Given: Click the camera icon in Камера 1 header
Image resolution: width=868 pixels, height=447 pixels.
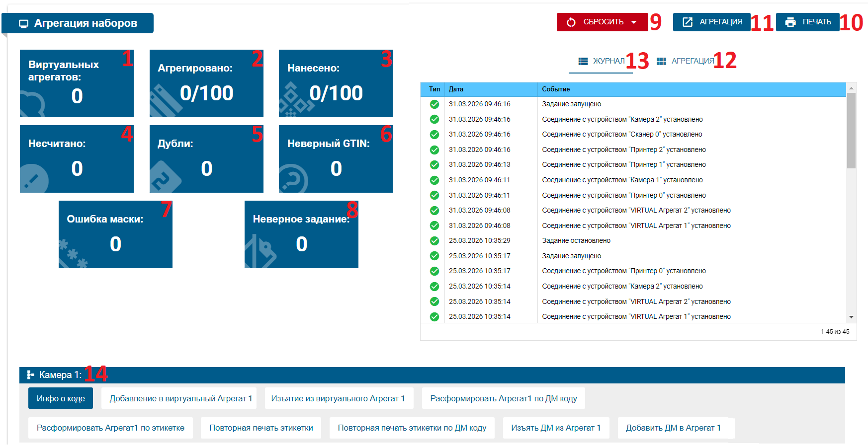Looking at the screenshot, I should click(x=31, y=374).
